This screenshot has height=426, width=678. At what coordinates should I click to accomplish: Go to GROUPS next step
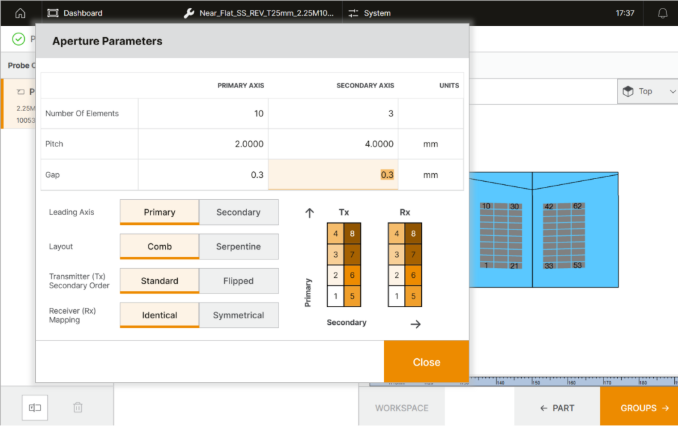pyautogui.click(x=638, y=408)
